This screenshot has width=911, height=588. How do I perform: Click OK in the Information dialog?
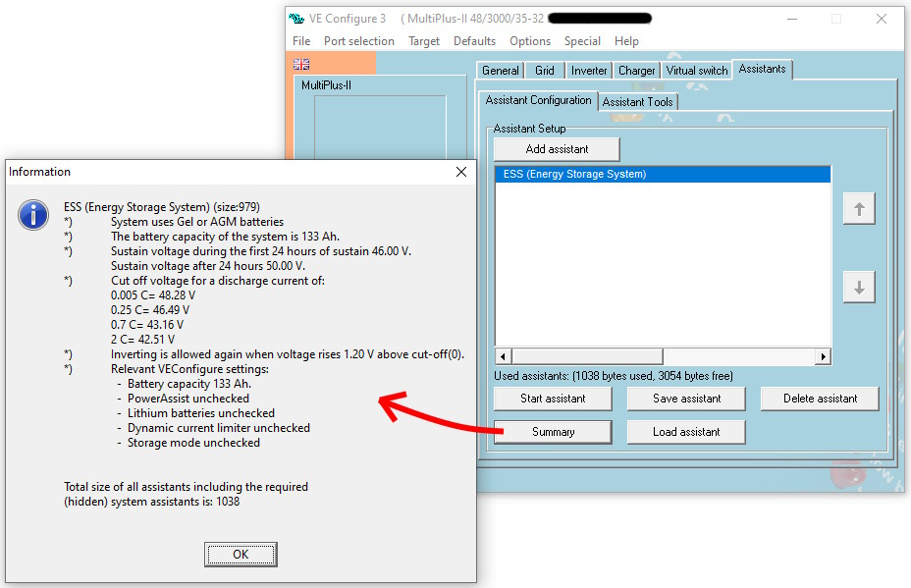pyautogui.click(x=241, y=555)
